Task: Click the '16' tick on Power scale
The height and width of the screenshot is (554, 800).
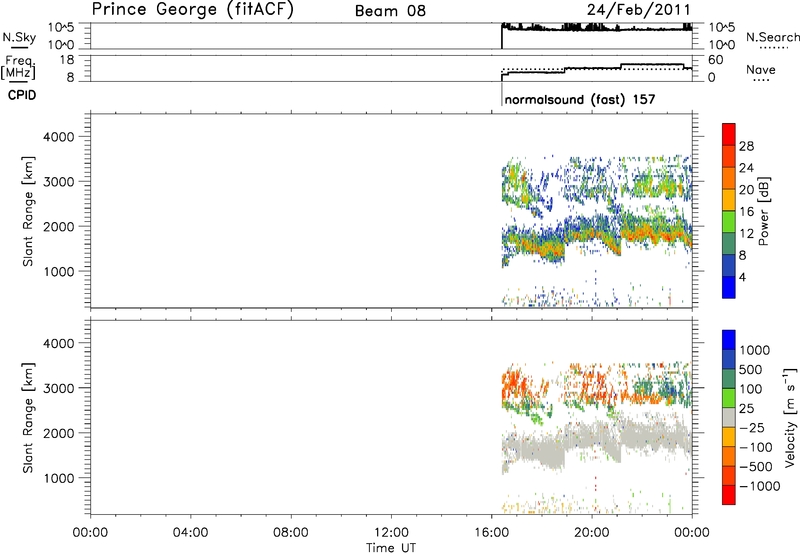Action: point(746,212)
